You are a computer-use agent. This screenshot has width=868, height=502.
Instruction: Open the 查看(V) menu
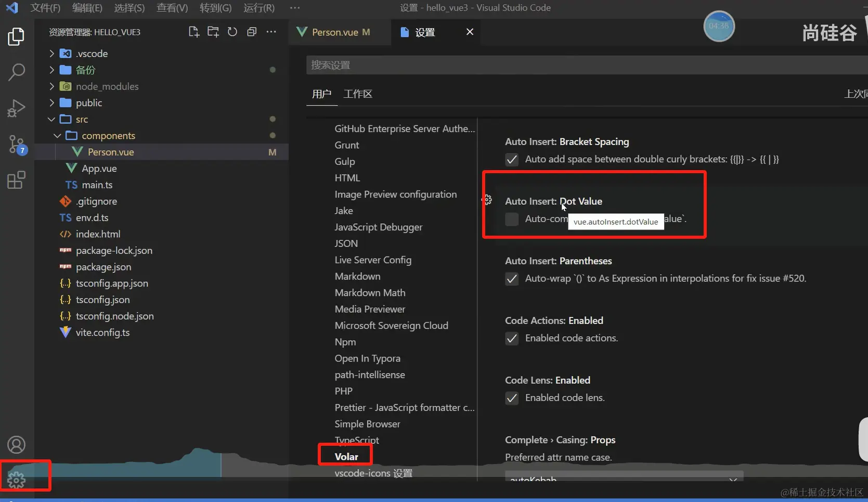click(x=172, y=8)
